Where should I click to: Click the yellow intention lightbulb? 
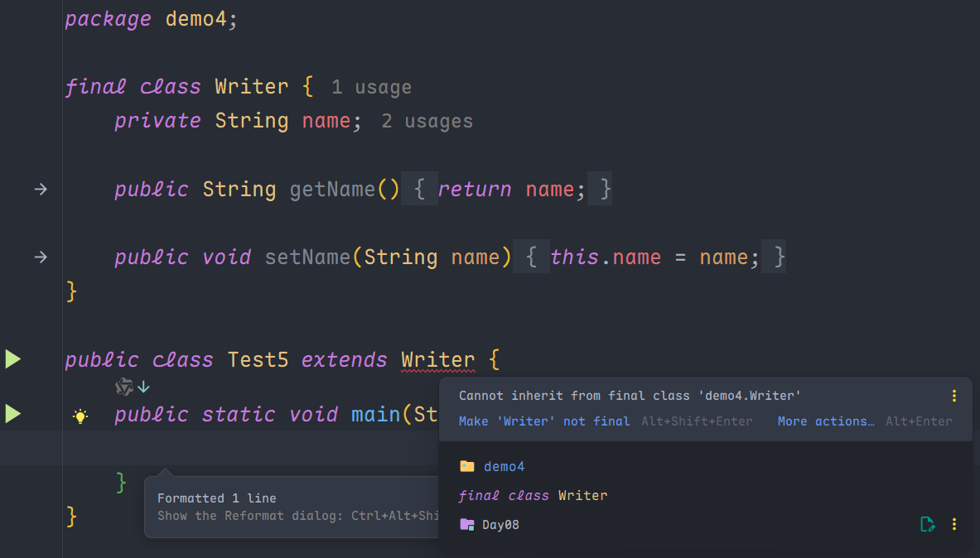tap(80, 416)
